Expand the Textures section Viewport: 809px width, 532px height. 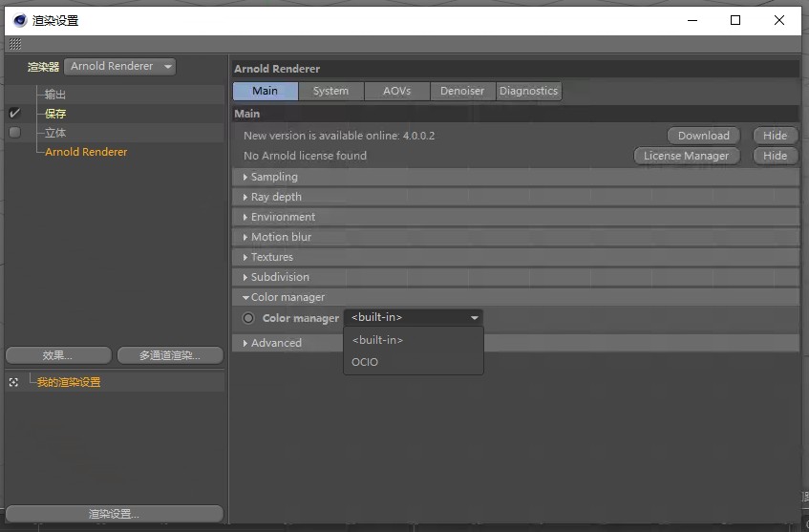516,257
